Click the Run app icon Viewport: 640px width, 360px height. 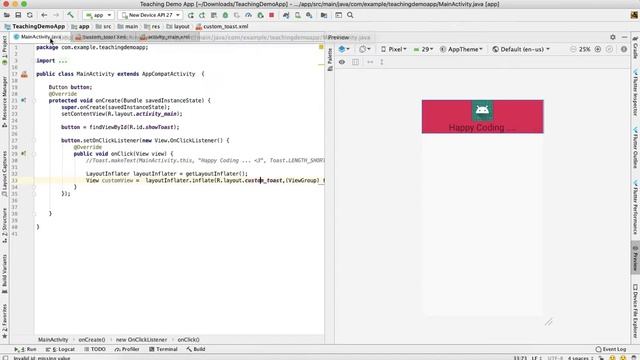(x=191, y=15)
